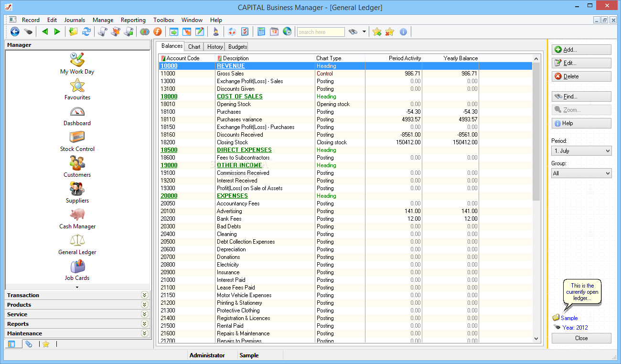
Task: Expand the Maintenance panel section
Action: (144, 333)
